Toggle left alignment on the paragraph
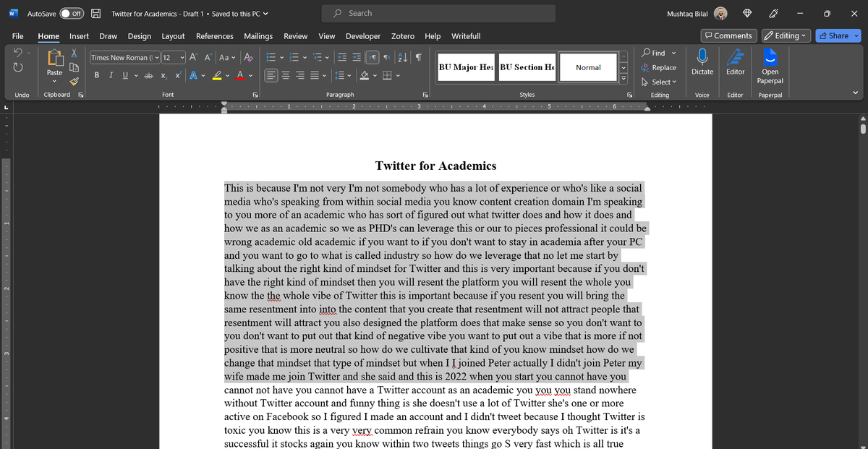Screen dimensions: 868x449 point(271,76)
